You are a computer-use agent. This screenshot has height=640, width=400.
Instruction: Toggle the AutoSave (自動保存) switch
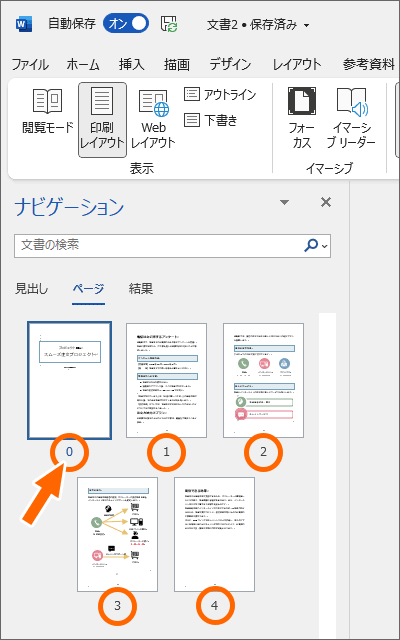(x=126, y=24)
